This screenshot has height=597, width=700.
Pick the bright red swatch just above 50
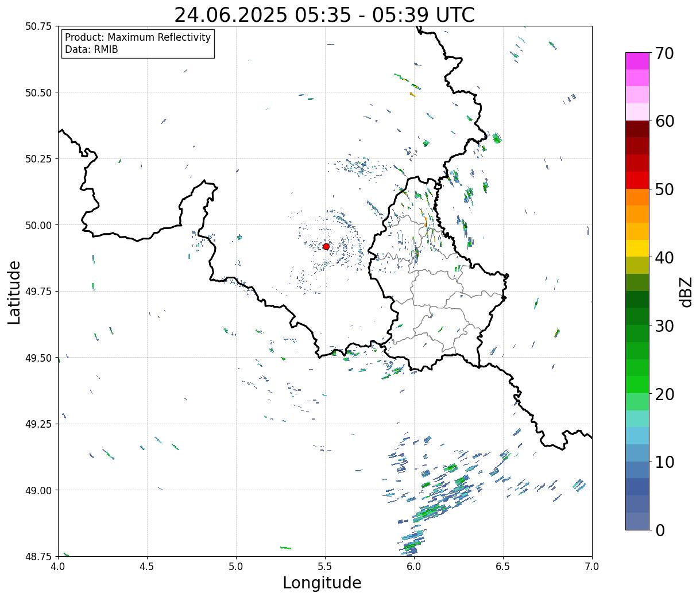pyautogui.click(x=637, y=180)
